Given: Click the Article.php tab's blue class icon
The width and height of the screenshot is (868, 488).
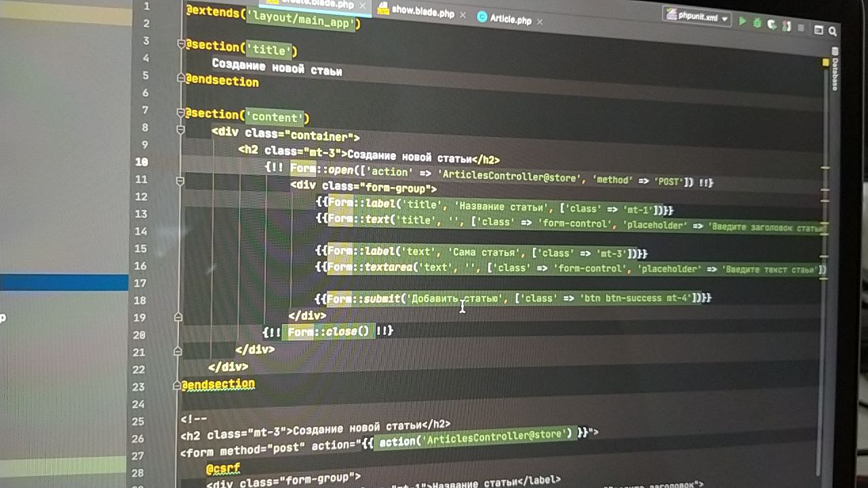Looking at the screenshot, I should click(482, 18).
